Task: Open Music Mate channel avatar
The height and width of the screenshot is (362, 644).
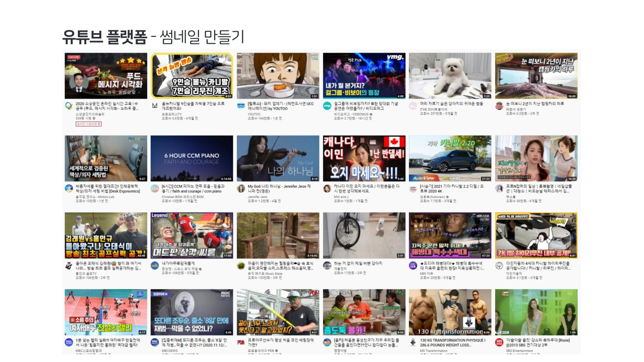Action: pyautogui.click(x=241, y=265)
